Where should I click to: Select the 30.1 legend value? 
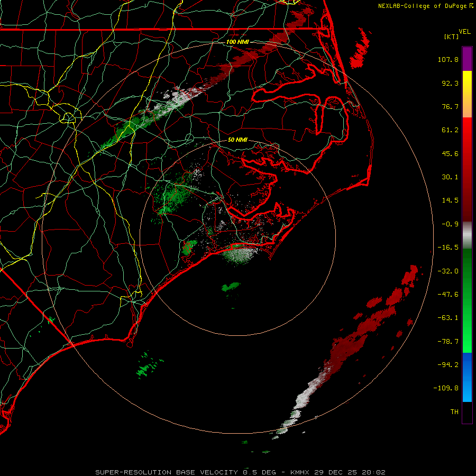click(x=450, y=177)
